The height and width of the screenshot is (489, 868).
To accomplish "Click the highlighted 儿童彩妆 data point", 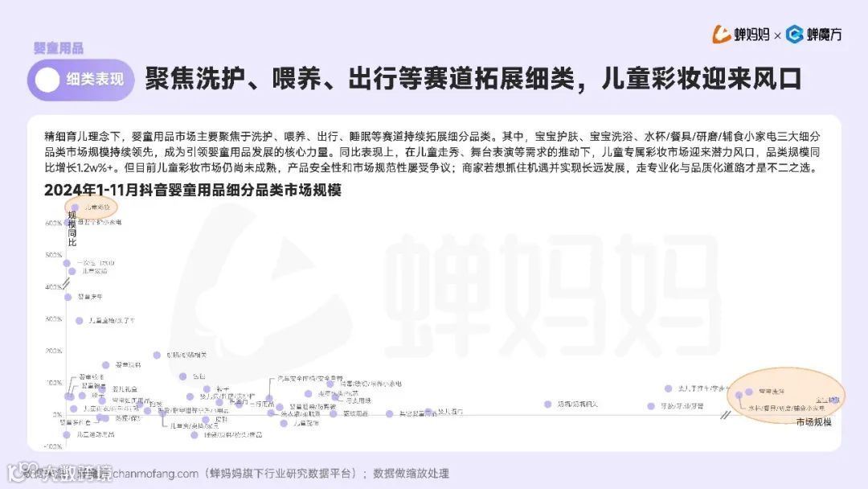I will (x=75, y=208).
